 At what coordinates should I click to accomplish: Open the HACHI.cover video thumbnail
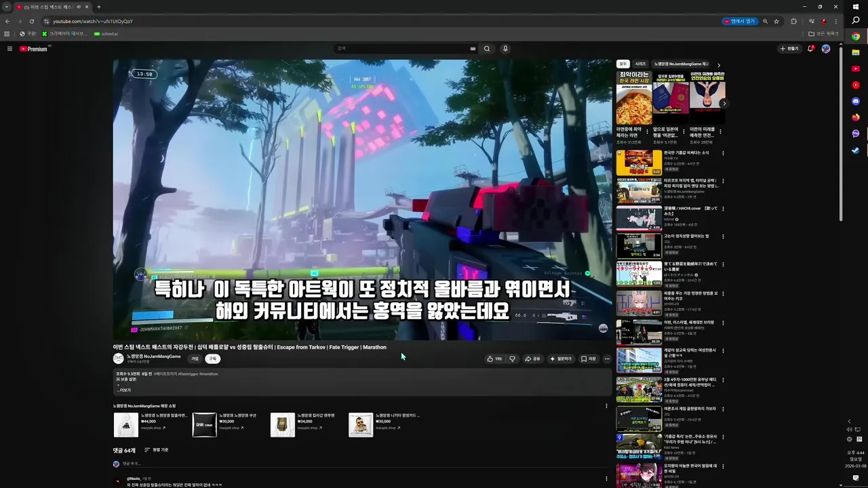(639, 218)
